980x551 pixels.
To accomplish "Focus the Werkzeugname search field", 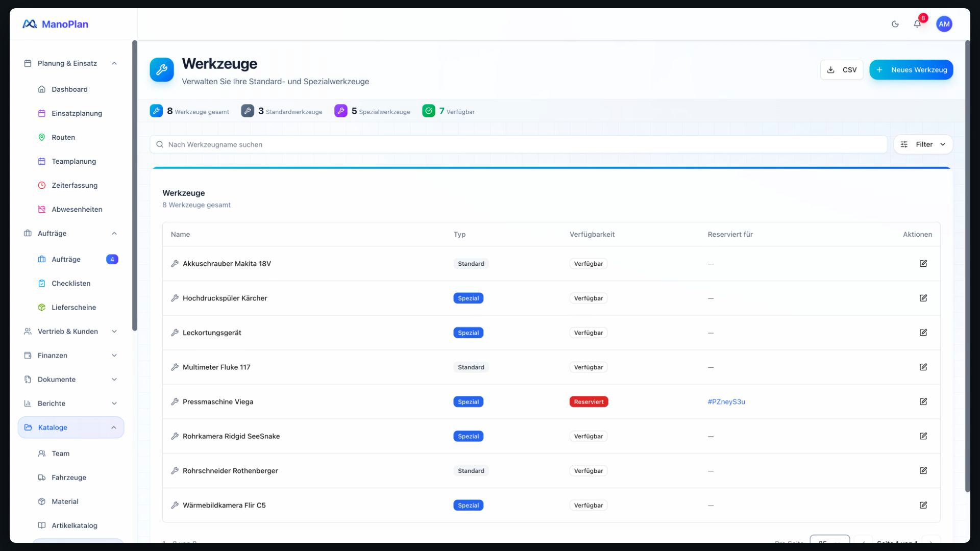I will pos(518,144).
